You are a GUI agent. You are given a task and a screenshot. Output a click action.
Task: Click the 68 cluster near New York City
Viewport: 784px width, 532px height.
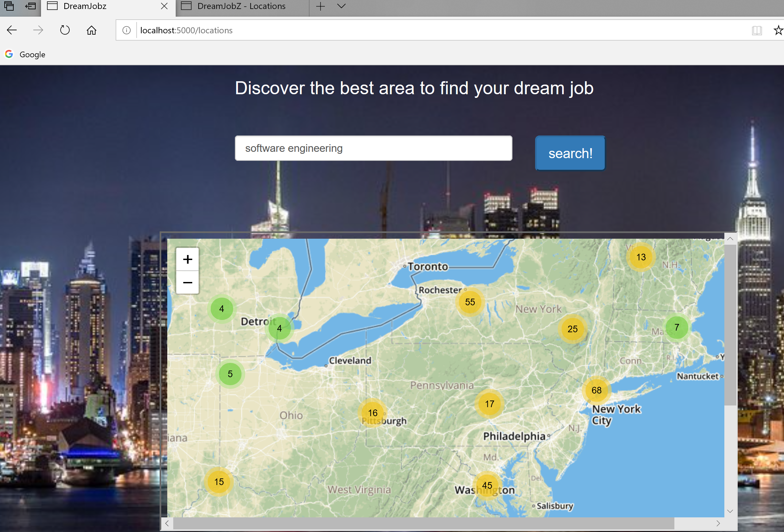coord(596,390)
